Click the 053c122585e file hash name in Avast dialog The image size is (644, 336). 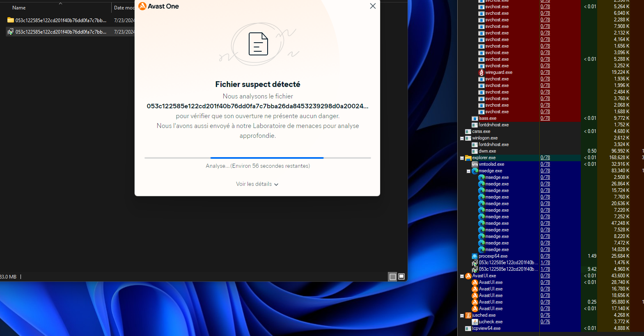(258, 106)
